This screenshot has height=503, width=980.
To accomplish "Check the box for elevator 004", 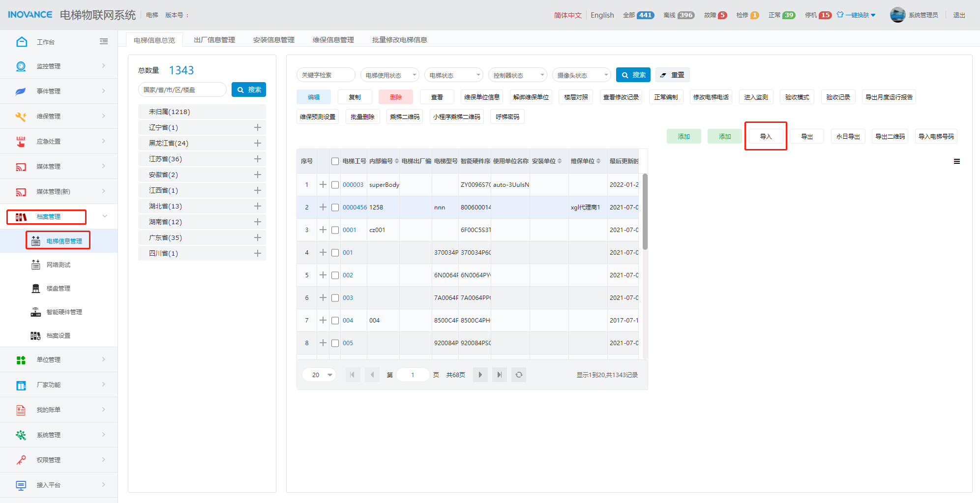I will tap(335, 321).
